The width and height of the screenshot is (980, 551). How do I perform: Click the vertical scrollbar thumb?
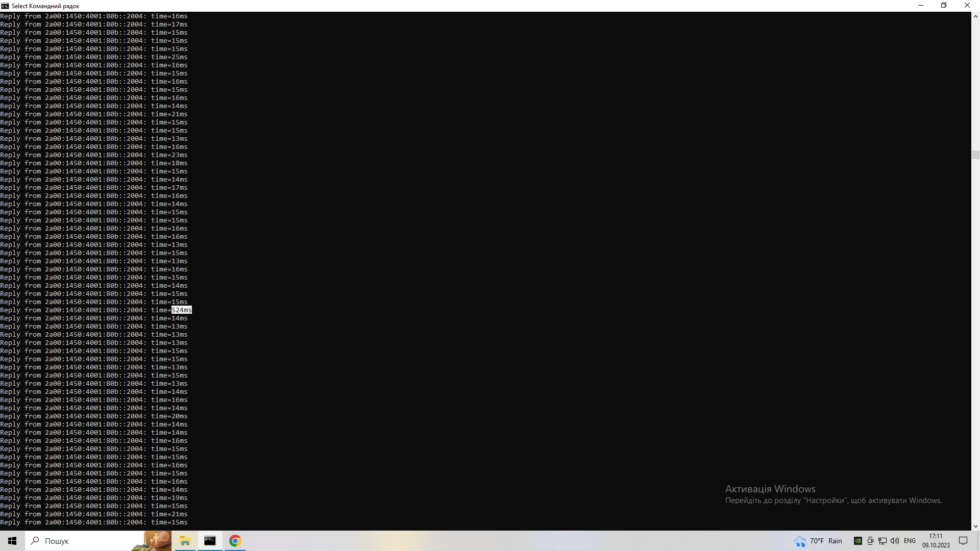pyautogui.click(x=975, y=155)
